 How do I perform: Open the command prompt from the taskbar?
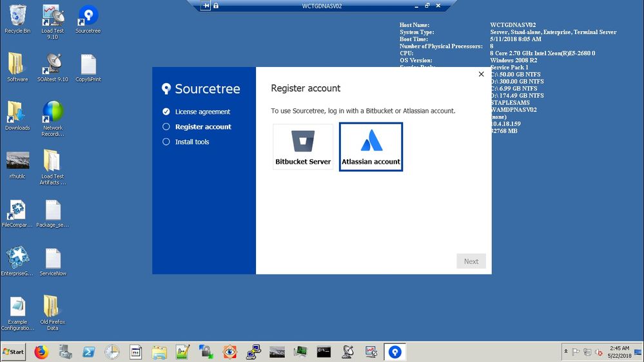(324, 352)
